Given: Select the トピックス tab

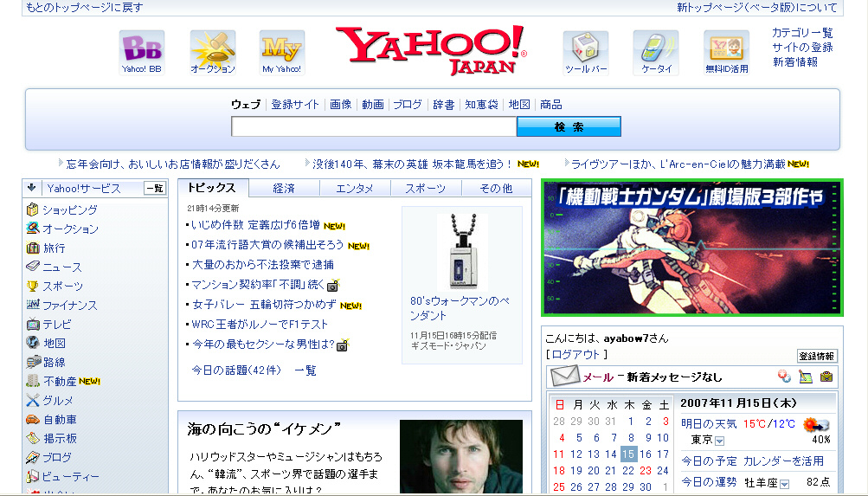Looking at the screenshot, I should tap(213, 188).
